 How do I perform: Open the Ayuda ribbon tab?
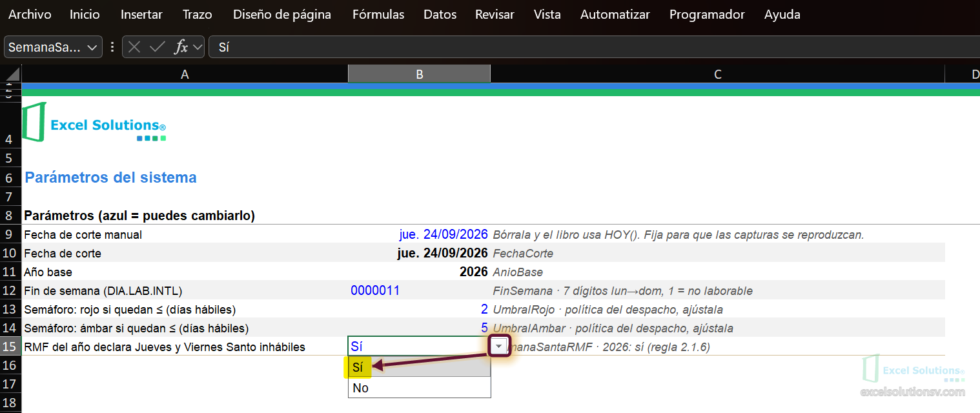tap(782, 14)
